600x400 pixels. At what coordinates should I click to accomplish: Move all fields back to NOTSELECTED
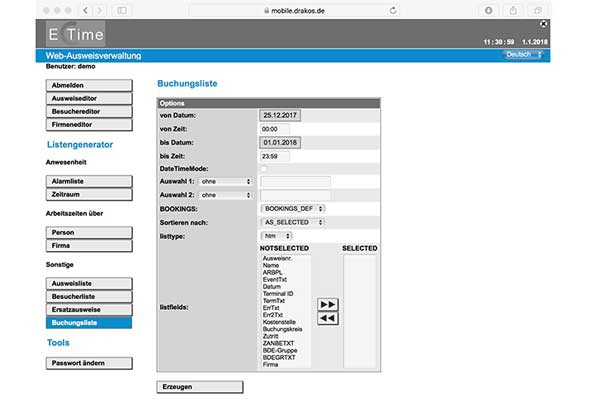click(326, 318)
